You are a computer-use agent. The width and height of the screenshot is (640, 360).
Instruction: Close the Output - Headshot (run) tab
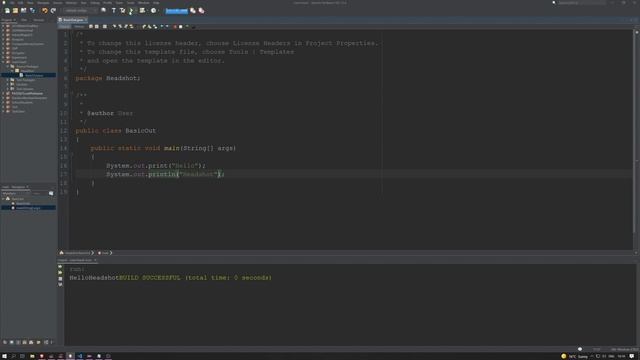[x=95, y=260]
